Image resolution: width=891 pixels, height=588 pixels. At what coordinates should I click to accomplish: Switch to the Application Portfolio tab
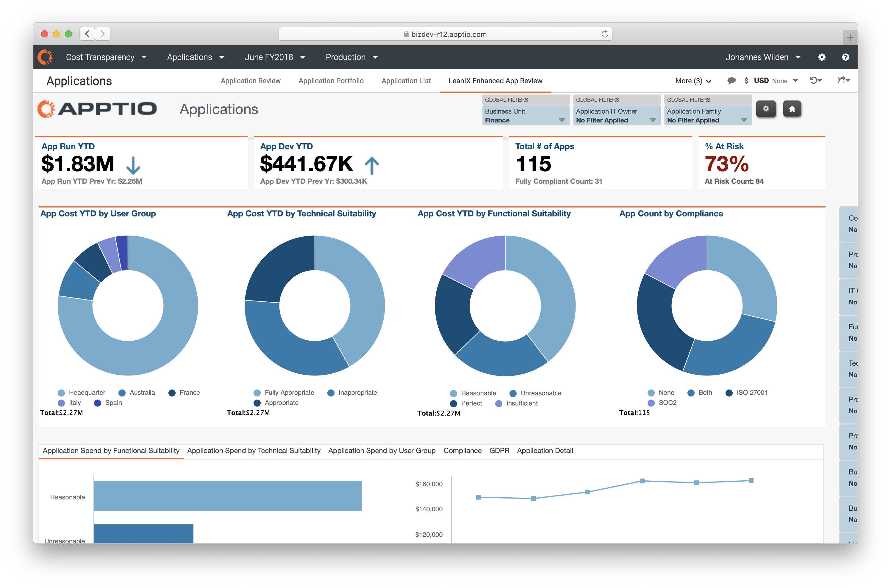331,81
